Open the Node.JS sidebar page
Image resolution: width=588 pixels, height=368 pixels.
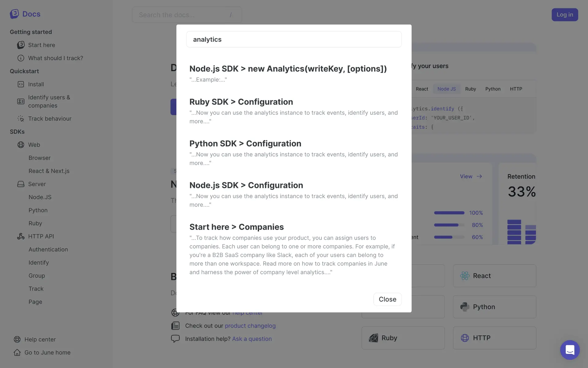[x=40, y=197]
